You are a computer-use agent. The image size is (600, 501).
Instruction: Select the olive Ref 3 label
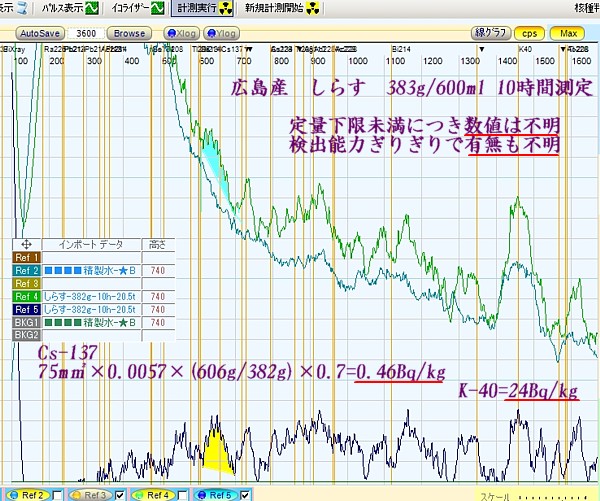click(26, 283)
